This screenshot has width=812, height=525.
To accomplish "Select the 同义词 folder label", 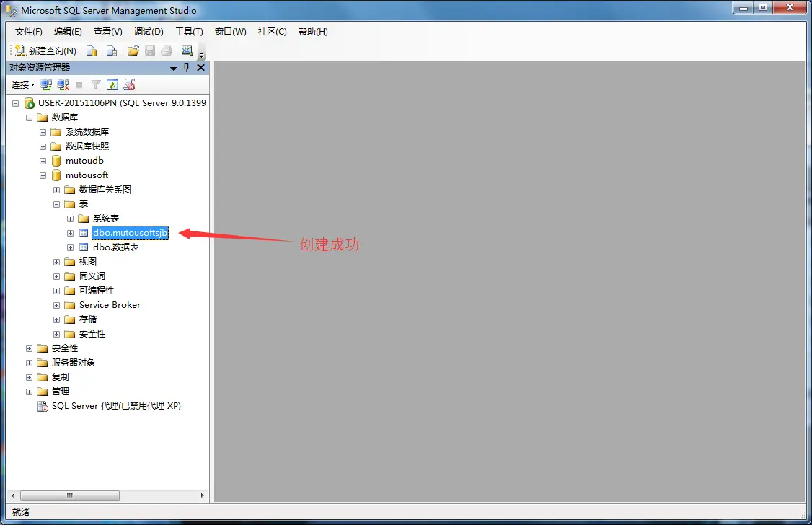I will (92, 276).
